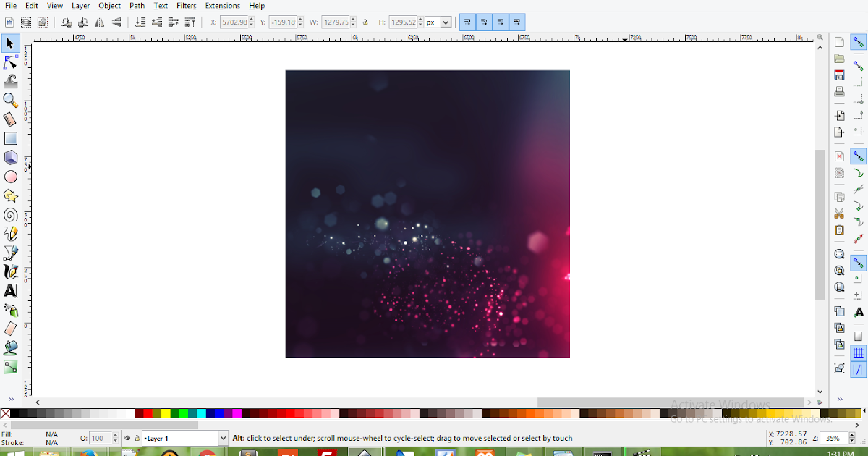This screenshot has height=456, width=868.
Task: Select the Spray tool
Action: tap(11, 310)
